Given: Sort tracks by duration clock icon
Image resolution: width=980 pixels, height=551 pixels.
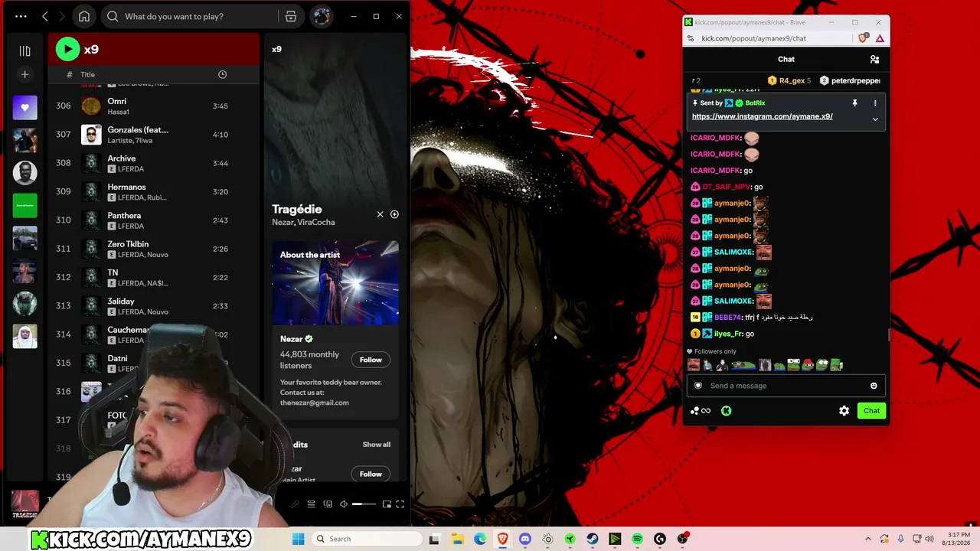Looking at the screenshot, I should point(222,74).
